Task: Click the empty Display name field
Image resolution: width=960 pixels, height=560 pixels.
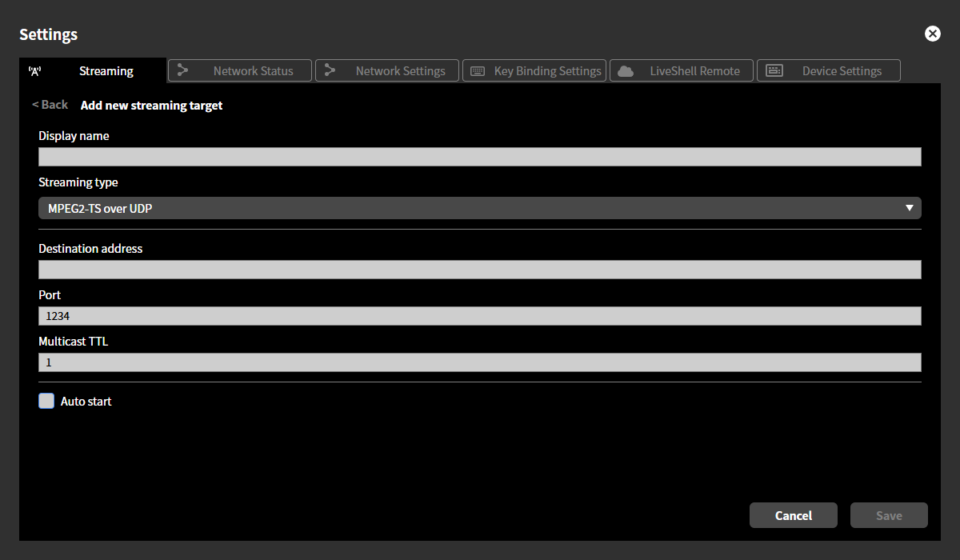Action: pyautogui.click(x=480, y=156)
